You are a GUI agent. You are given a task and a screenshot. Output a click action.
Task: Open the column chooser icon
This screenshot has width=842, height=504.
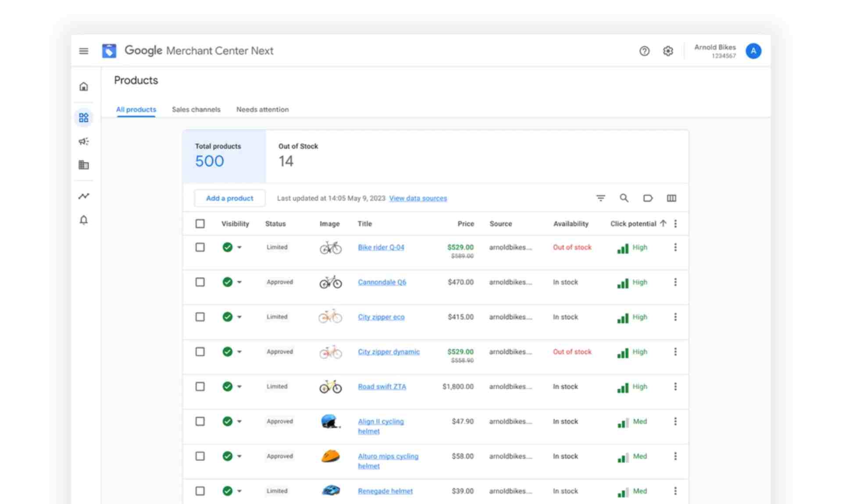point(671,198)
